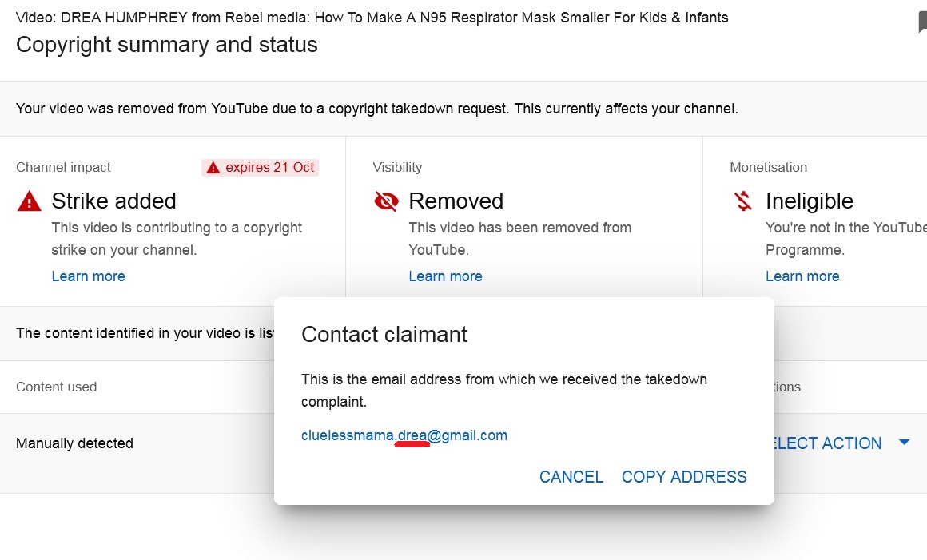Open the Select Action dropdown

tap(841, 443)
